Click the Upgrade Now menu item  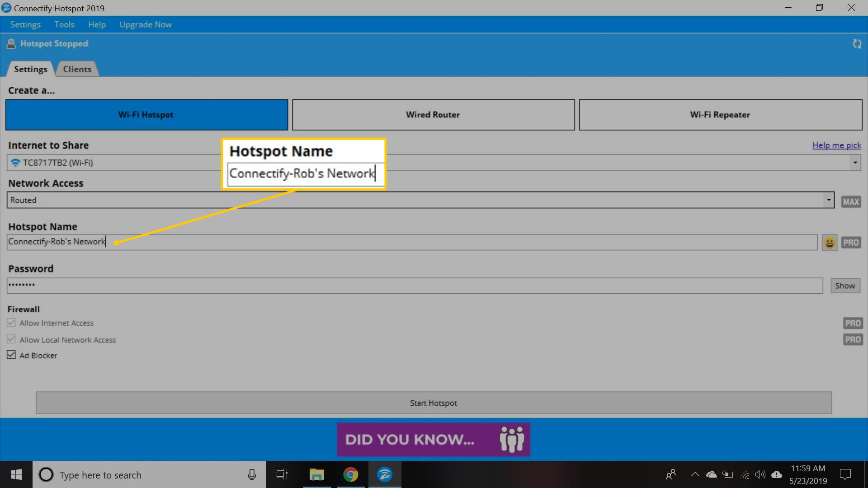(x=146, y=24)
